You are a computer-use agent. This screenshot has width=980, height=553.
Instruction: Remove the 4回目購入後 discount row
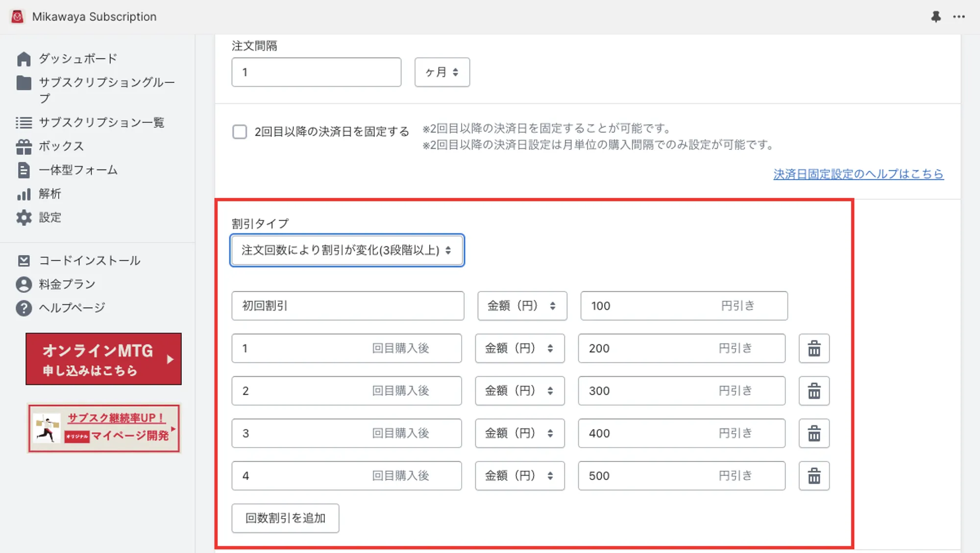click(x=814, y=476)
